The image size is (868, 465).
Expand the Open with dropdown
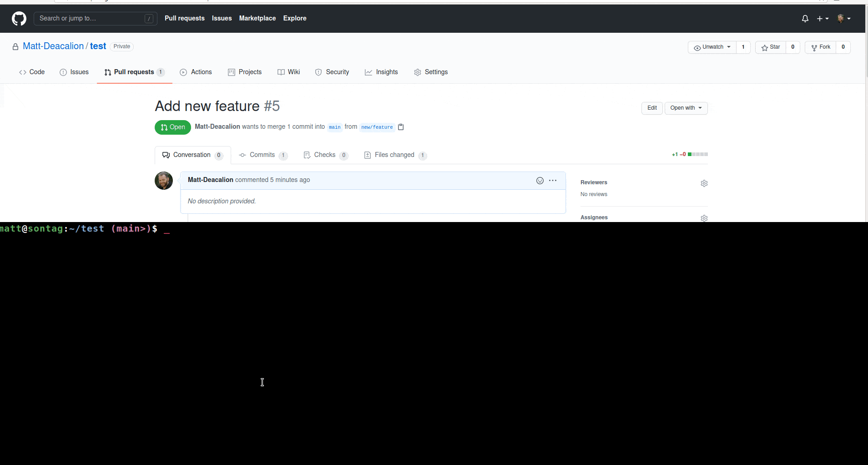coord(686,108)
